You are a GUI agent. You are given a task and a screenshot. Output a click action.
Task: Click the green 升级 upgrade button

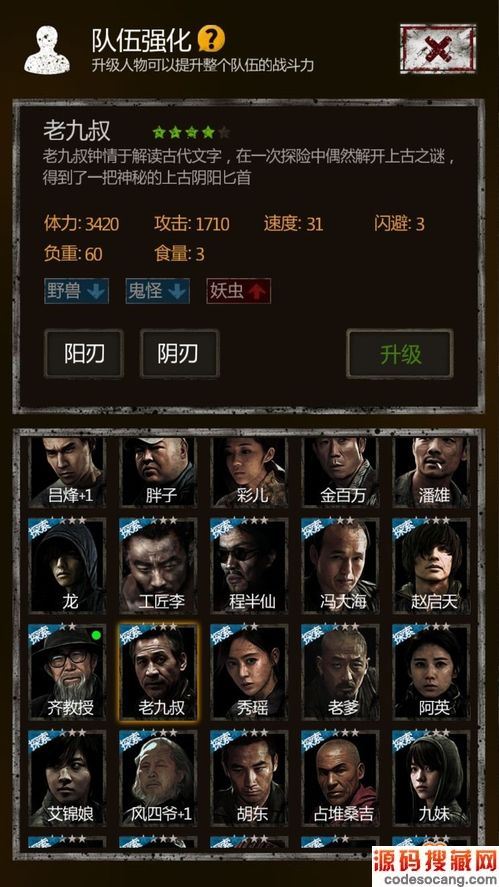(400, 354)
